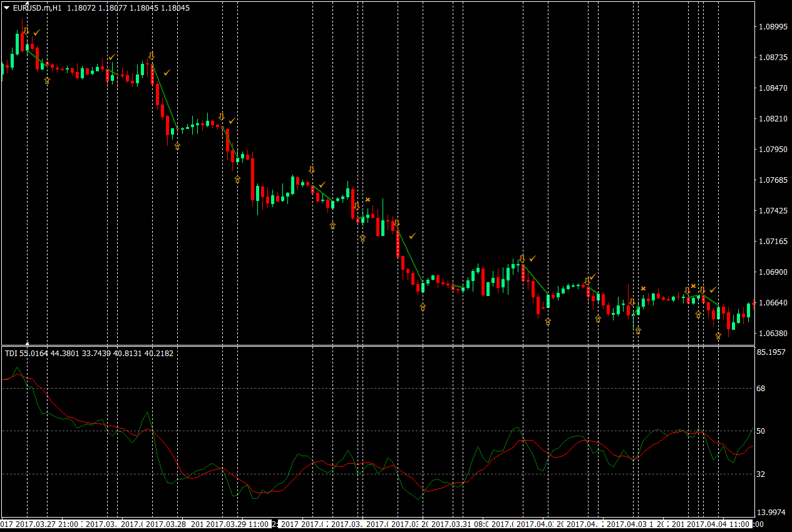Image resolution: width=792 pixels, height=532 pixels.
Task: Select the down-arrow signal above the mid-chart red candle
Action: [396, 222]
